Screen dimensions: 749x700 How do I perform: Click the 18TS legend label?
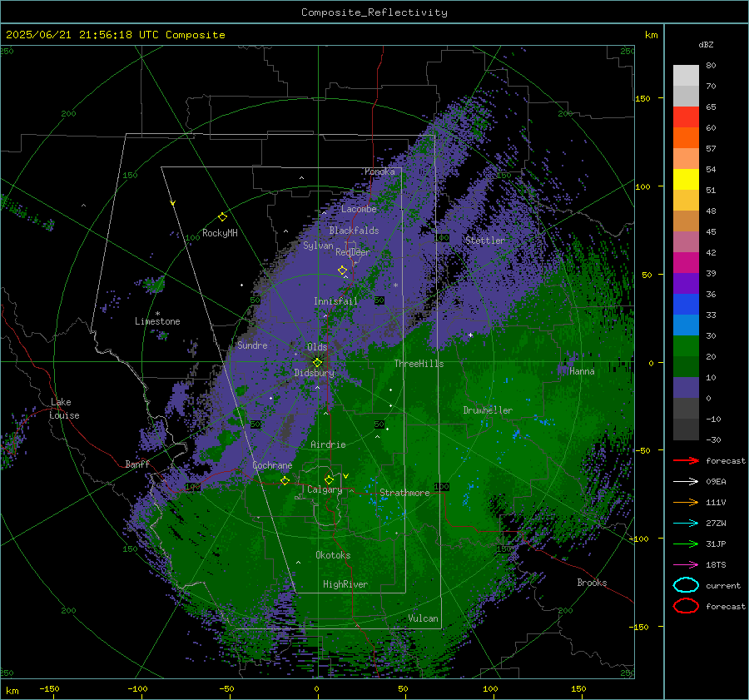pyautogui.click(x=716, y=565)
